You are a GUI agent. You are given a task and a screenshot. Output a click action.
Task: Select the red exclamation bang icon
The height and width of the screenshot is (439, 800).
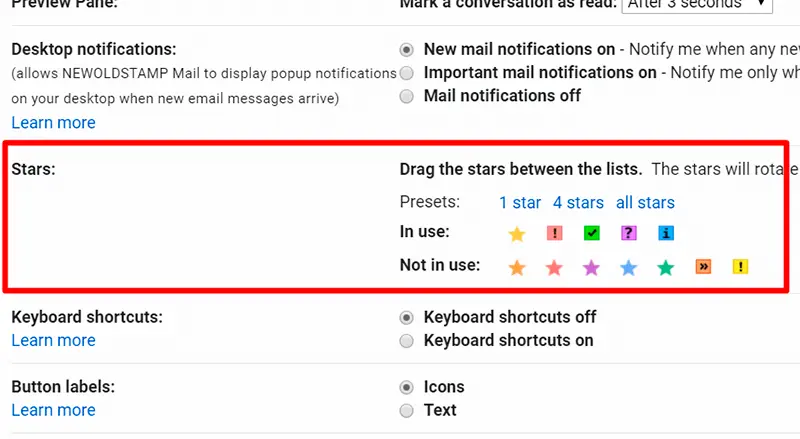pos(554,233)
